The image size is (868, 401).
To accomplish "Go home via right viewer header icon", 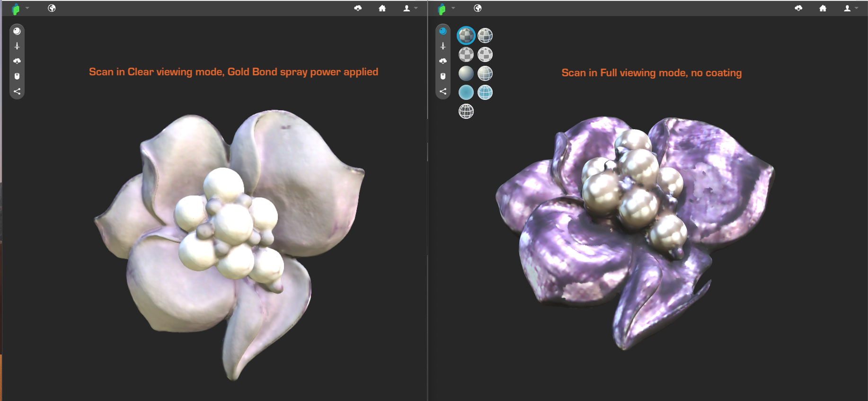I will (x=823, y=8).
